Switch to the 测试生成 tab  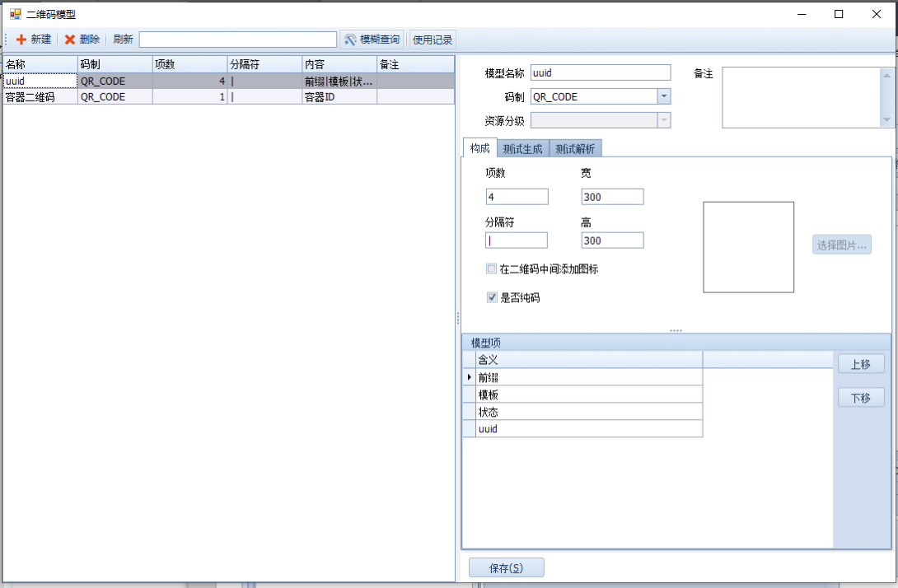(522, 149)
